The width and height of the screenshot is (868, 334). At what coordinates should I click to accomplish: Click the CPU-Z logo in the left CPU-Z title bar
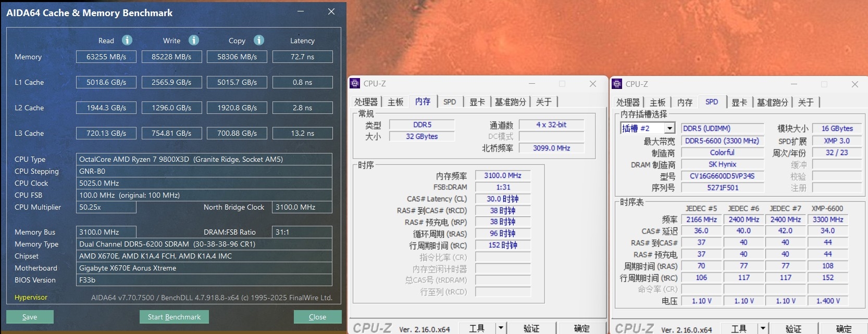pyautogui.click(x=355, y=83)
